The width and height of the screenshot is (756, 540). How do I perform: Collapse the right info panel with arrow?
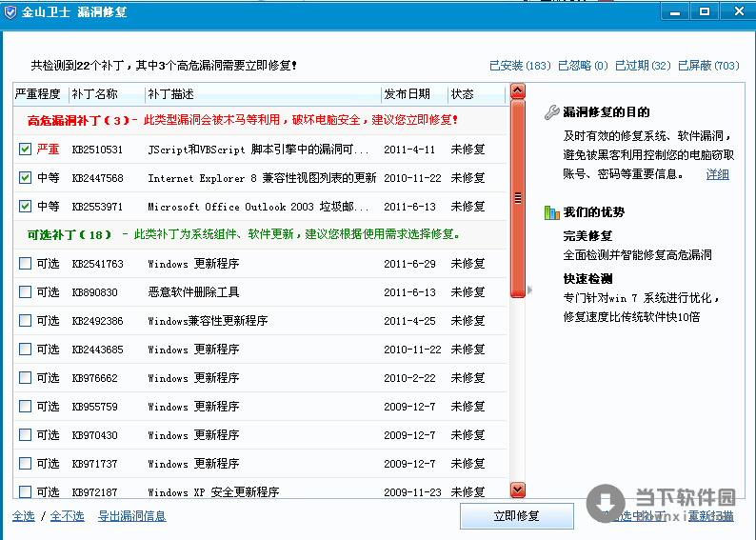[530, 290]
